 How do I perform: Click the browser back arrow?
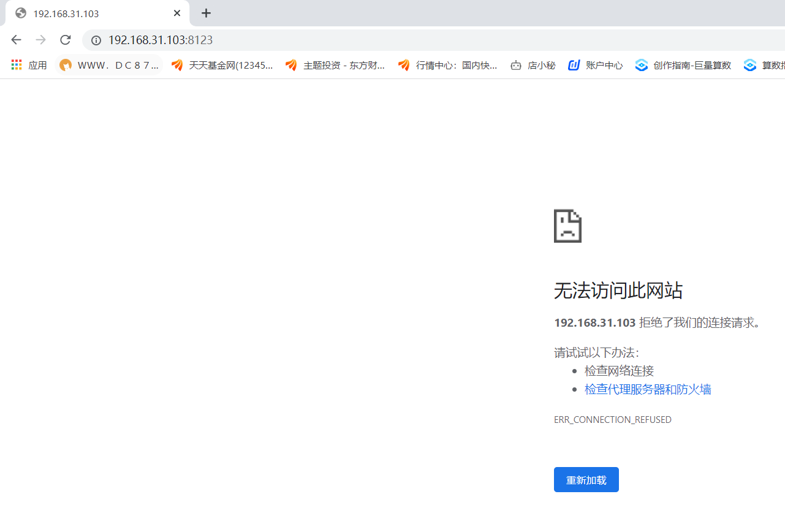click(x=17, y=40)
